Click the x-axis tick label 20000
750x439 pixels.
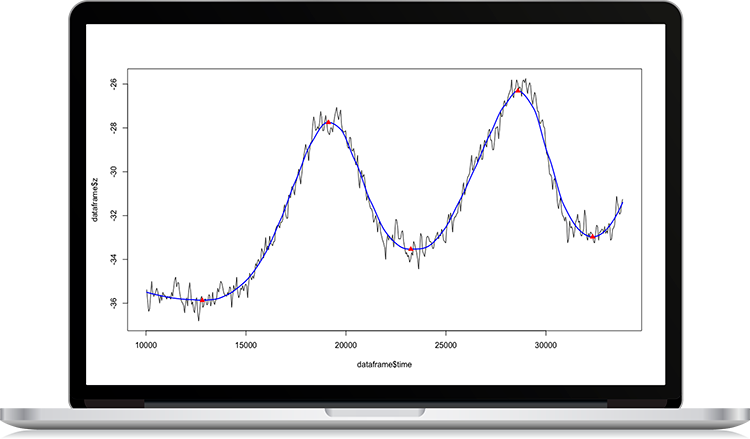click(346, 345)
